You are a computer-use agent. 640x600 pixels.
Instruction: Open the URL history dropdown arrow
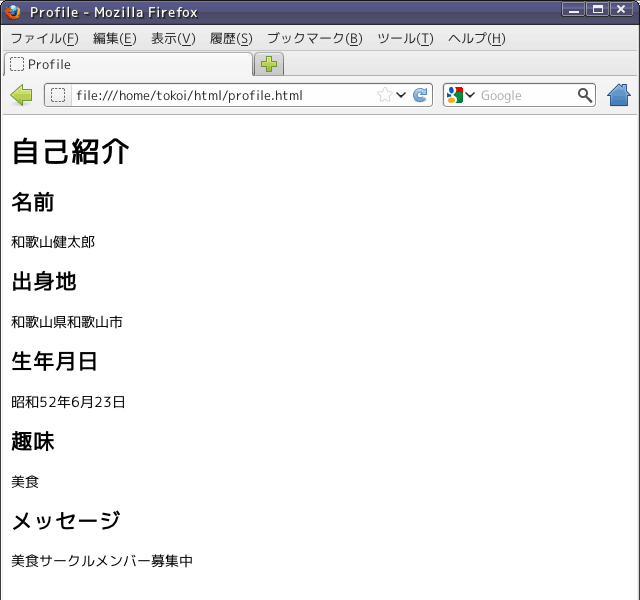tap(401, 95)
